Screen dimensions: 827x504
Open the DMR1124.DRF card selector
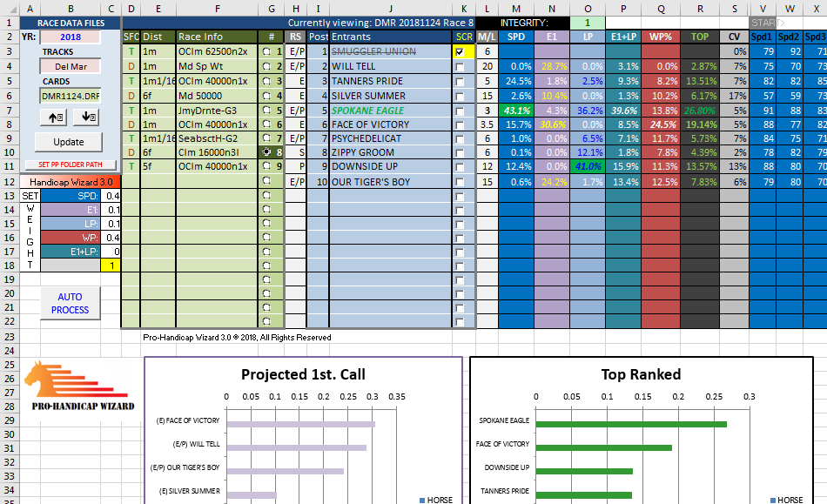(70, 96)
